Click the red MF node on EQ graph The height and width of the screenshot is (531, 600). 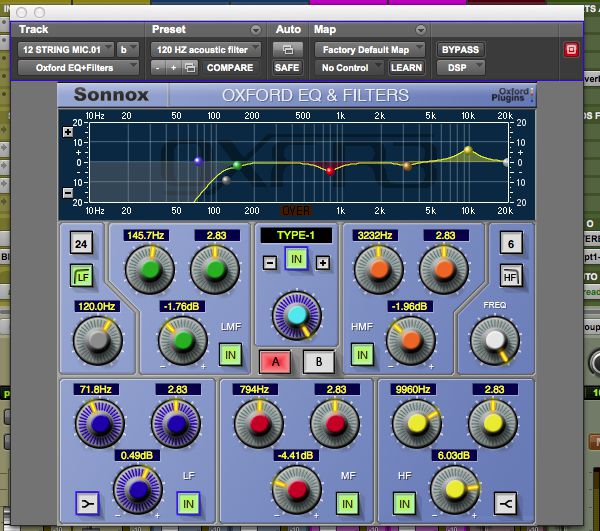pyautogui.click(x=330, y=171)
